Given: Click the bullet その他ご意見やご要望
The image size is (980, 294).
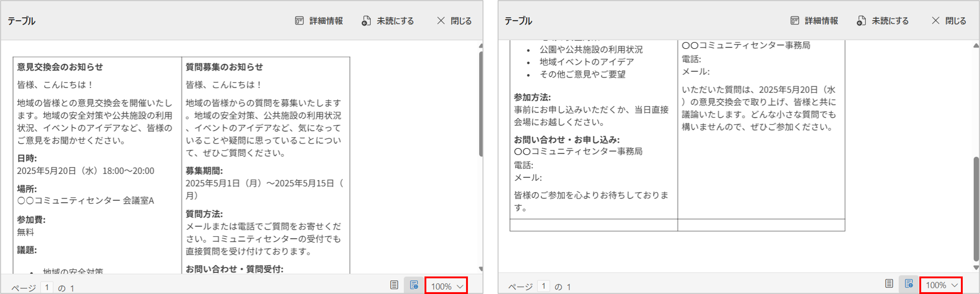Looking at the screenshot, I should [x=582, y=74].
